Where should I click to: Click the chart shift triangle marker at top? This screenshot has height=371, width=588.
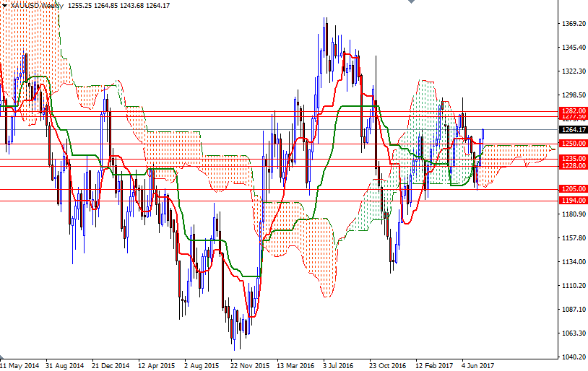point(411,1)
